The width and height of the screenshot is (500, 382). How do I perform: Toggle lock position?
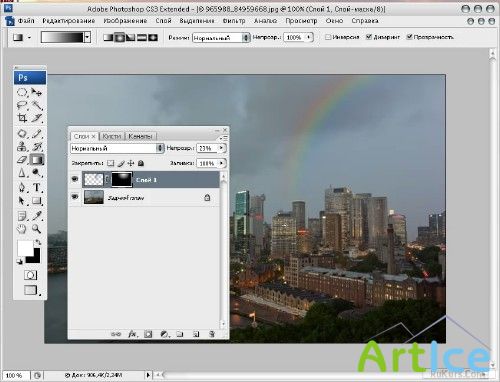131,163
